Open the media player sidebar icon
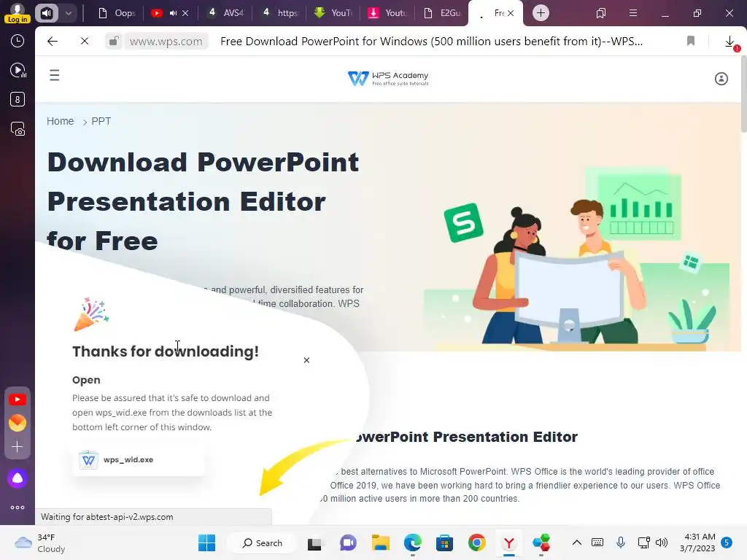Viewport: 747px width, 560px height. [18, 71]
